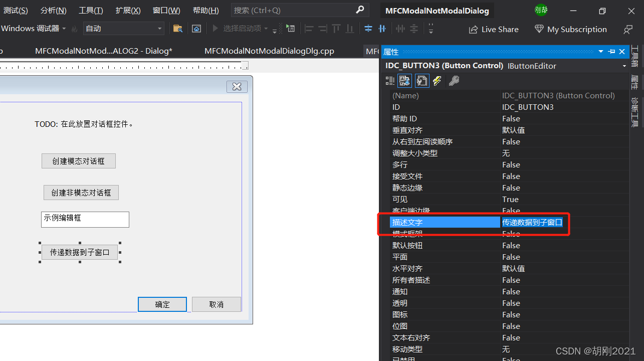Open the 工具(T) menu
The image size is (644, 361).
click(x=91, y=11)
